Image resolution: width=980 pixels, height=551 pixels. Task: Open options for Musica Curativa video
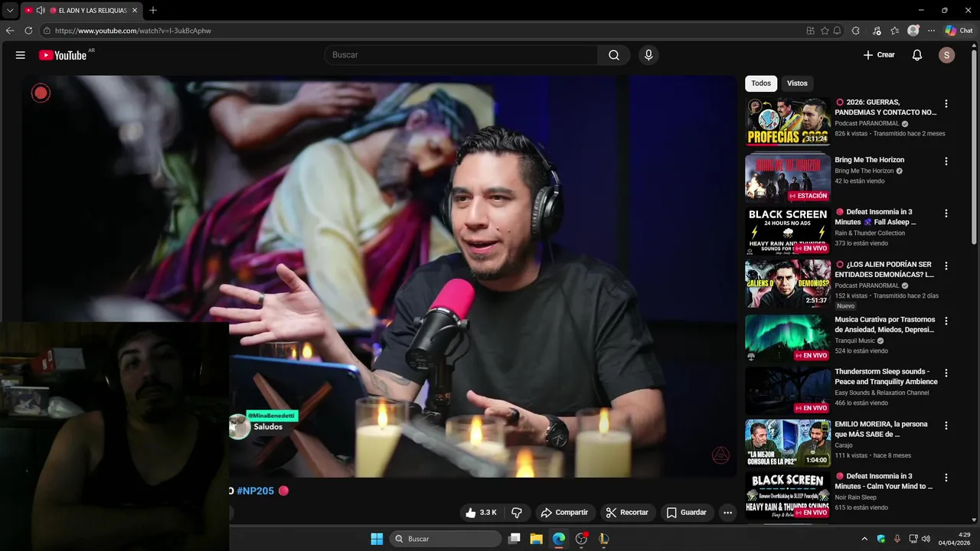click(x=946, y=321)
